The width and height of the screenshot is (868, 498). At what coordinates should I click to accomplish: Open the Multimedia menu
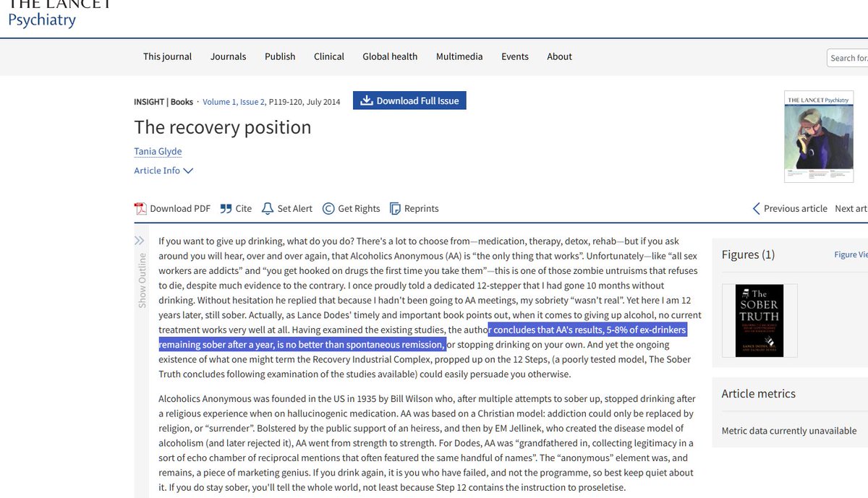459,56
